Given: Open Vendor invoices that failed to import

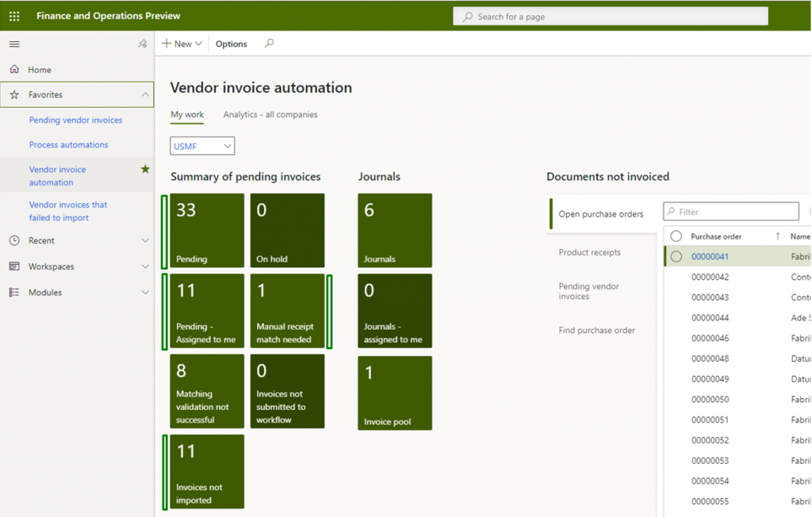Looking at the screenshot, I should [x=68, y=211].
